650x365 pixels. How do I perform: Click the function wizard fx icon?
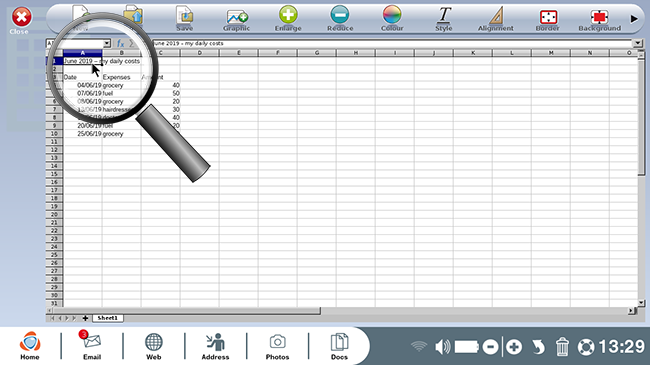coord(120,44)
